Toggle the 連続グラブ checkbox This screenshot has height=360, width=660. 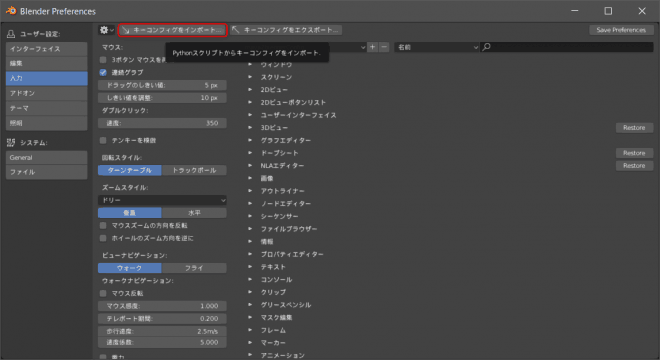point(103,72)
